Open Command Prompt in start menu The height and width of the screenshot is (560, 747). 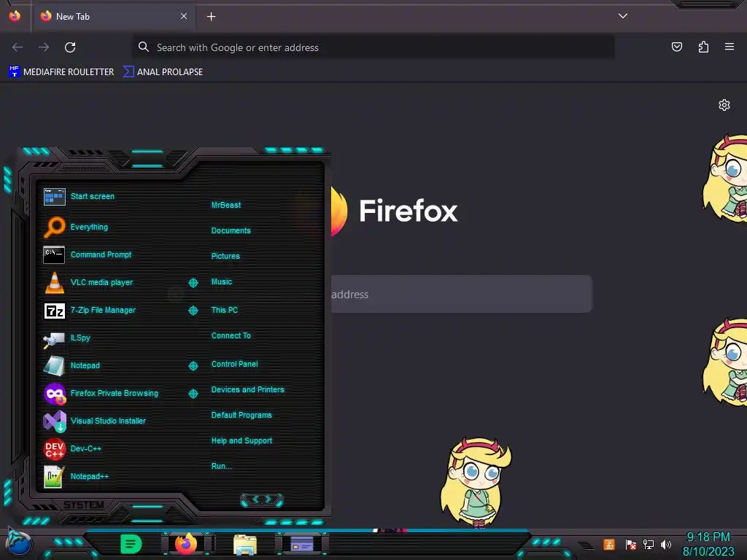(x=88, y=254)
